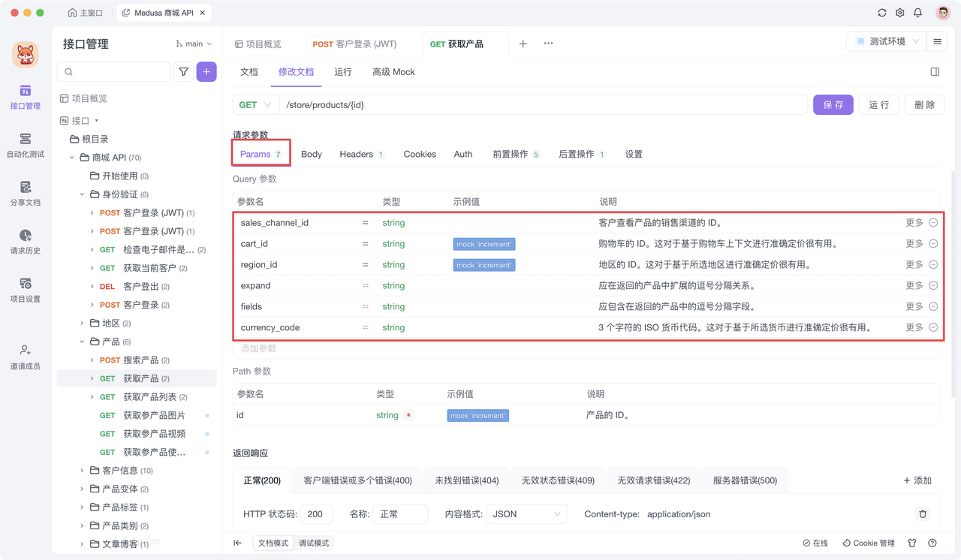
Task: Open the POST 客户登录 (JWT) editor tab
Action: point(354,44)
